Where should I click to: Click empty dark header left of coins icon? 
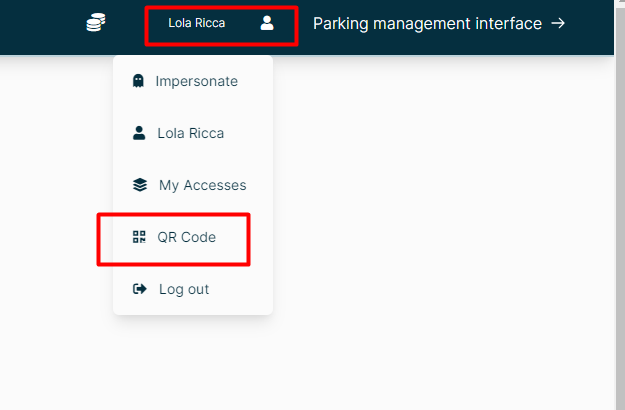[x=40, y=23]
